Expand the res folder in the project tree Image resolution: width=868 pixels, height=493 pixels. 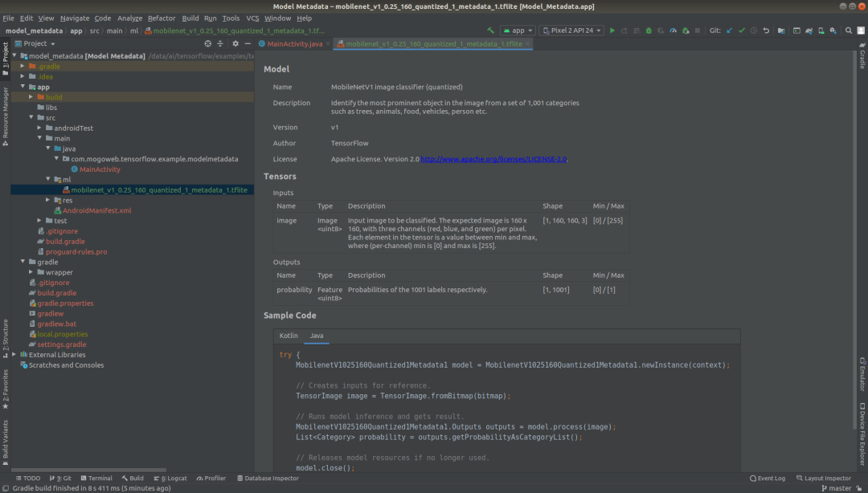click(x=48, y=200)
